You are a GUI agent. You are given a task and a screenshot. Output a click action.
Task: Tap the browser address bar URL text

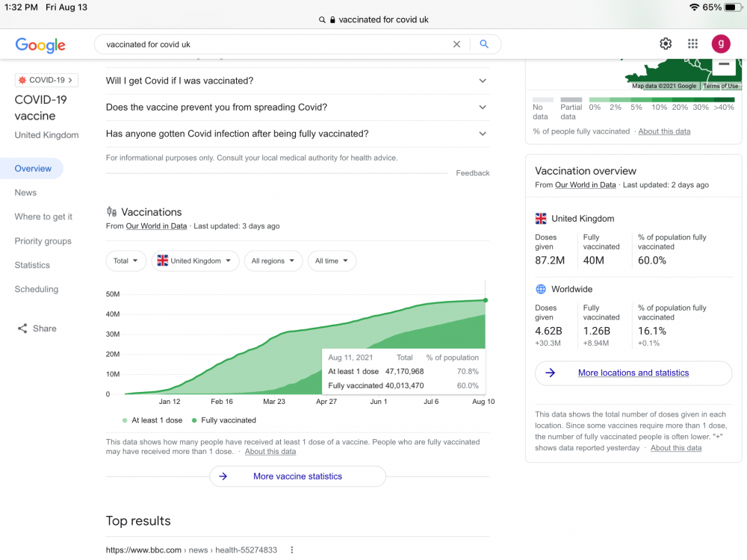(x=383, y=20)
